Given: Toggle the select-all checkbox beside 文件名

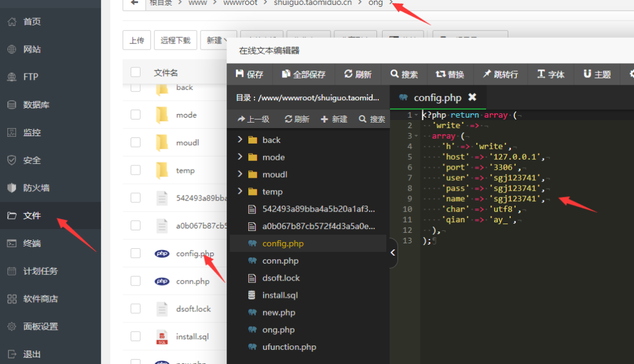Looking at the screenshot, I should (136, 72).
